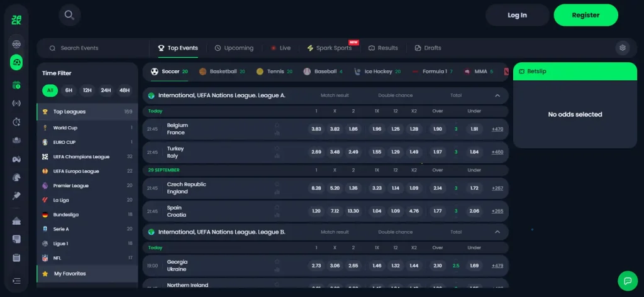Select the 12H time filter
The width and height of the screenshot is (644, 297).
tap(87, 90)
